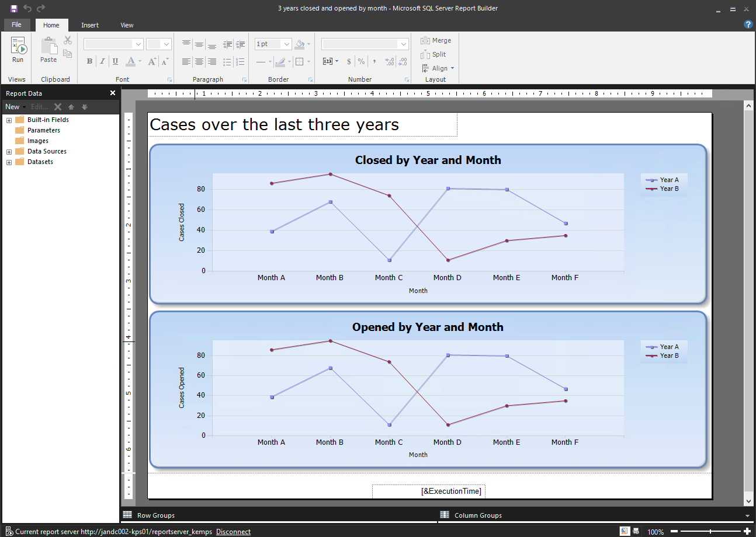Image resolution: width=756 pixels, height=537 pixels.
Task: Open Report Builder help question mark
Action: click(x=748, y=25)
